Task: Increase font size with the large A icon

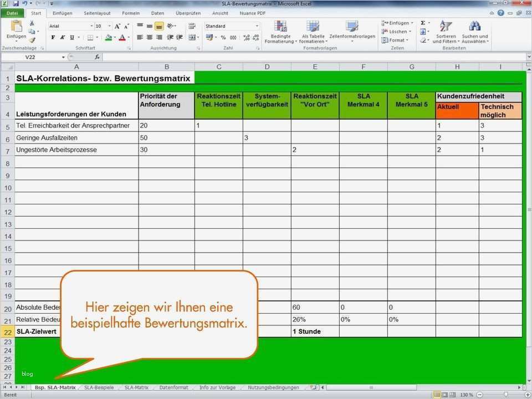Action: [x=117, y=26]
